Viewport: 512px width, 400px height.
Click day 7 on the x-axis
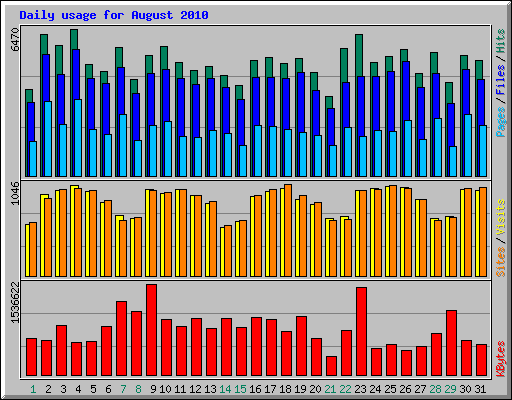[x=123, y=389]
